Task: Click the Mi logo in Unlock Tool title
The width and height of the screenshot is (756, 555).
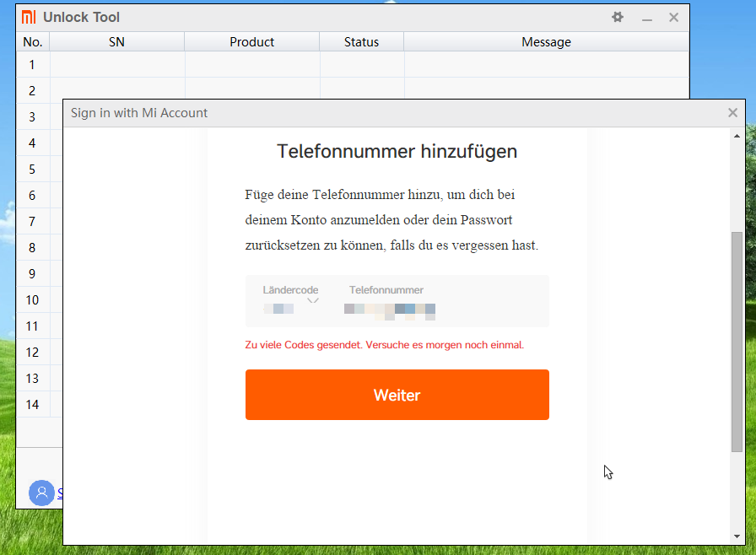Action: 29,17
